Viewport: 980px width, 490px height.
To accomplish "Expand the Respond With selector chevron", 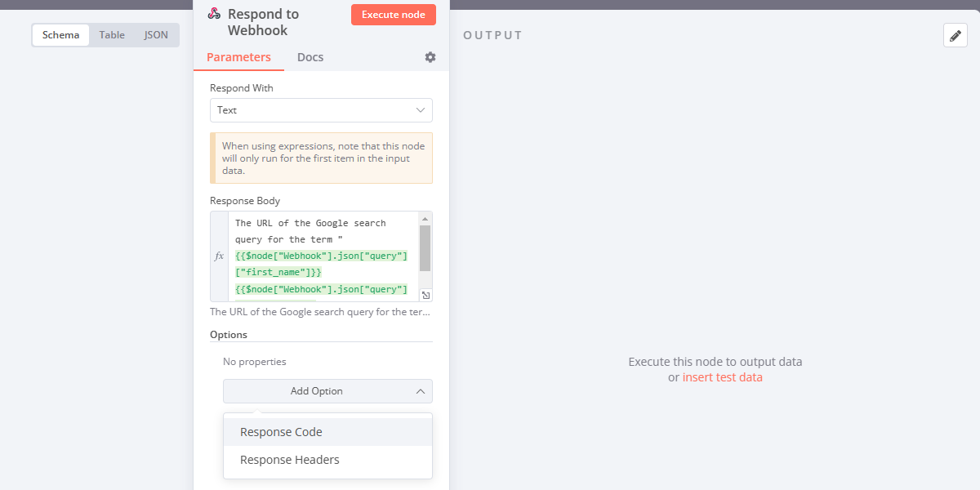I will (x=420, y=110).
